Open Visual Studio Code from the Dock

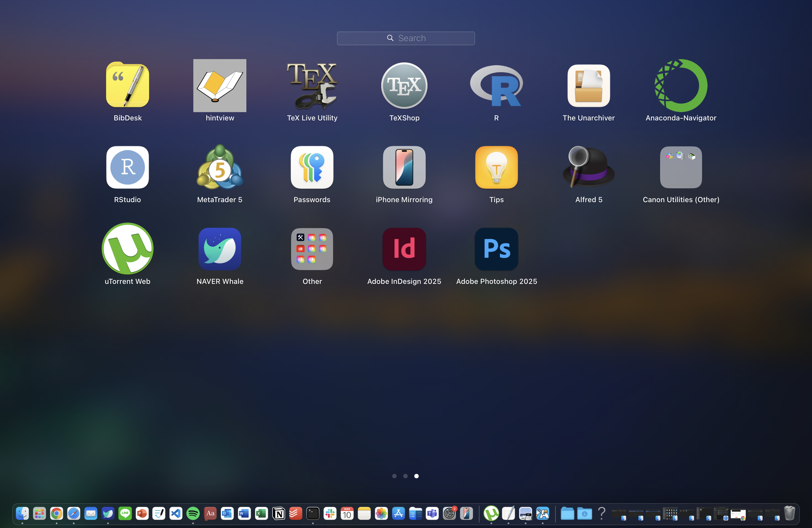click(176, 513)
